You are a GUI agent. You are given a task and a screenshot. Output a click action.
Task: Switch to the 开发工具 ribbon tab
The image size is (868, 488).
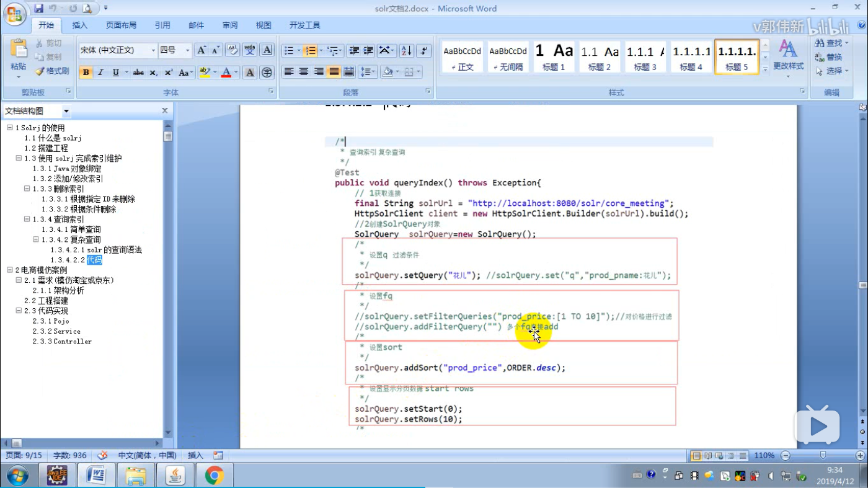click(304, 25)
